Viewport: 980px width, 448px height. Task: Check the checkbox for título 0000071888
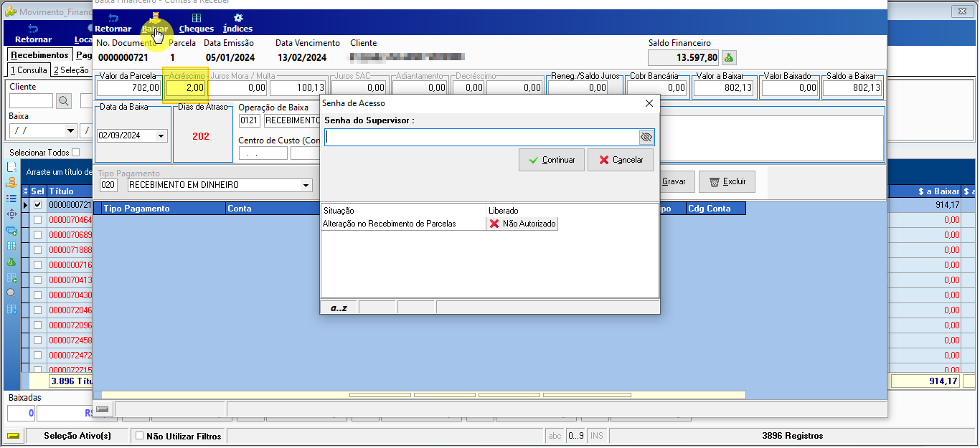coord(38,250)
